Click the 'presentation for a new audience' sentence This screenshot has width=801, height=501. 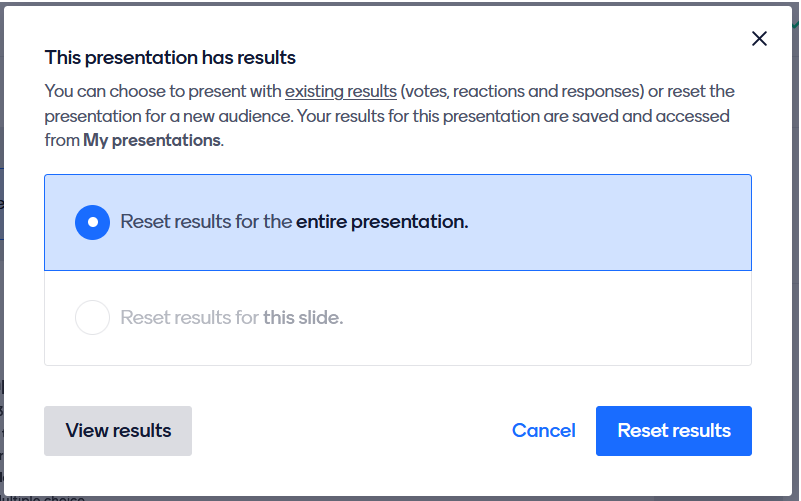click(x=160, y=116)
